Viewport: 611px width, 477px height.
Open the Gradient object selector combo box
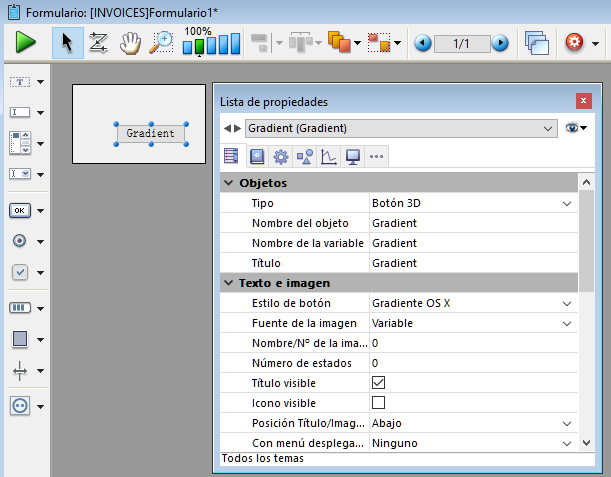(400, 129)
